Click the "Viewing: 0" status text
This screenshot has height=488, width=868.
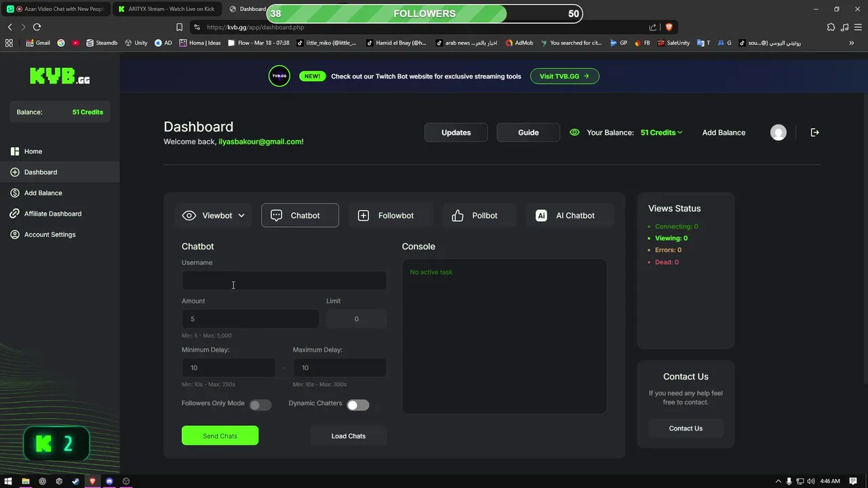pos(671,238)
